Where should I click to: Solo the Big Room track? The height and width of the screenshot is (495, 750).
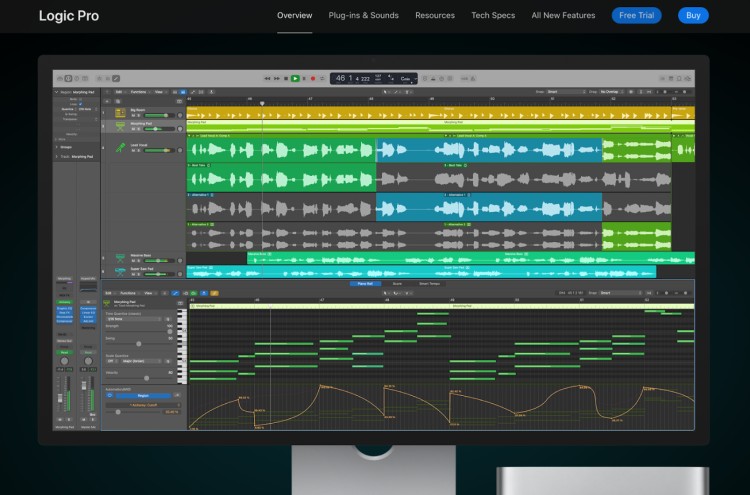click(x=139, y=115)
